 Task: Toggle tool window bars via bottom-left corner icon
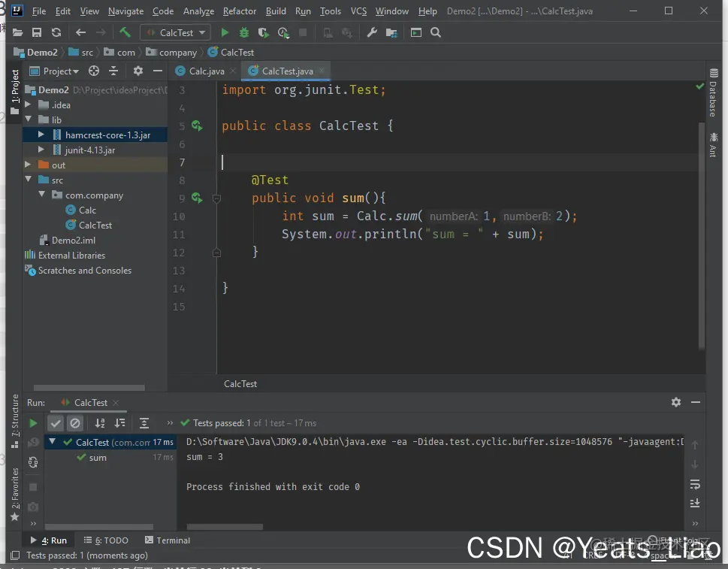tap(15, 555)
